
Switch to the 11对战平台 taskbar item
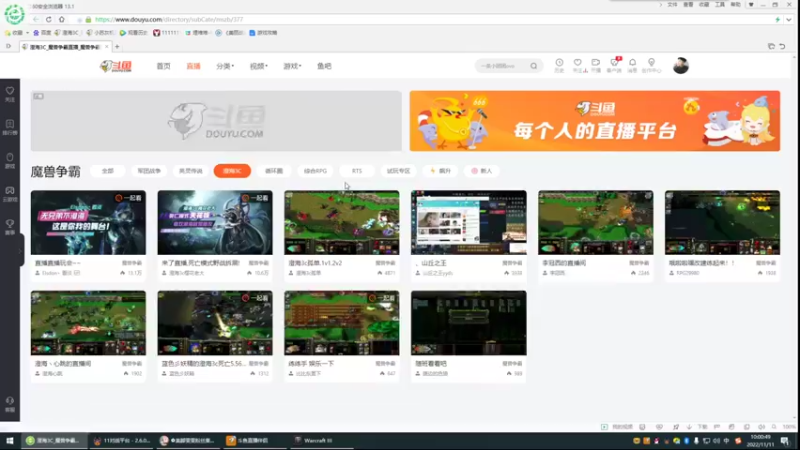pos(122,440)
